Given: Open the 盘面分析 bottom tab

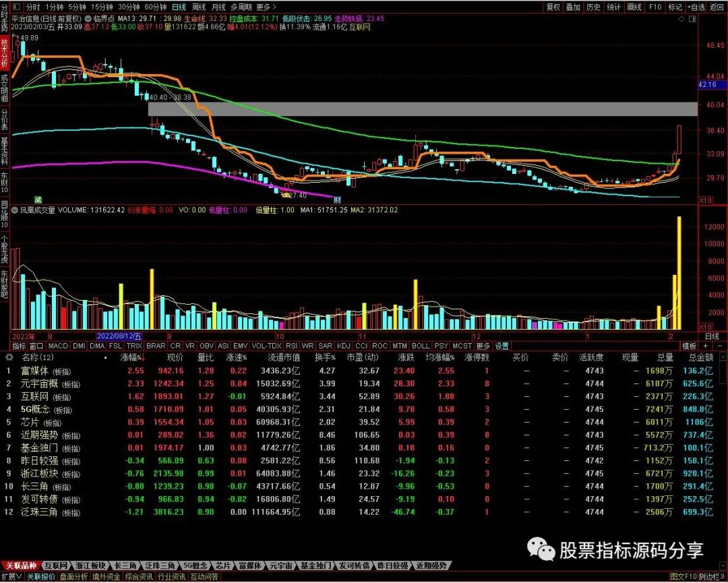Looking at the screenshot, I should [x=74, y=576].
